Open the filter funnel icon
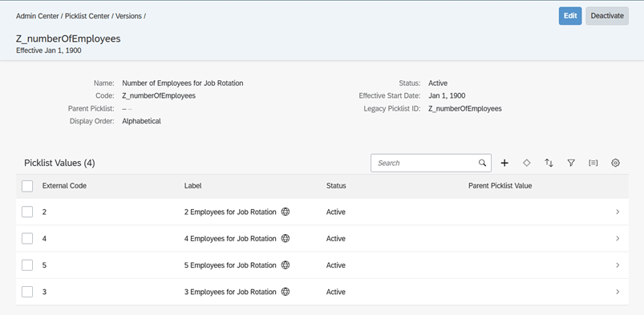644x315 pixels. 571,163
